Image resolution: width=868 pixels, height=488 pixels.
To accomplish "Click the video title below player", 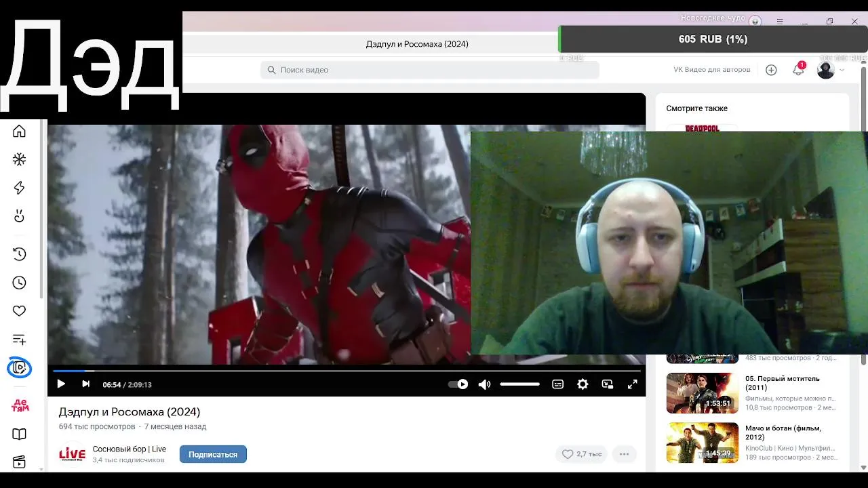I will 130,412.
